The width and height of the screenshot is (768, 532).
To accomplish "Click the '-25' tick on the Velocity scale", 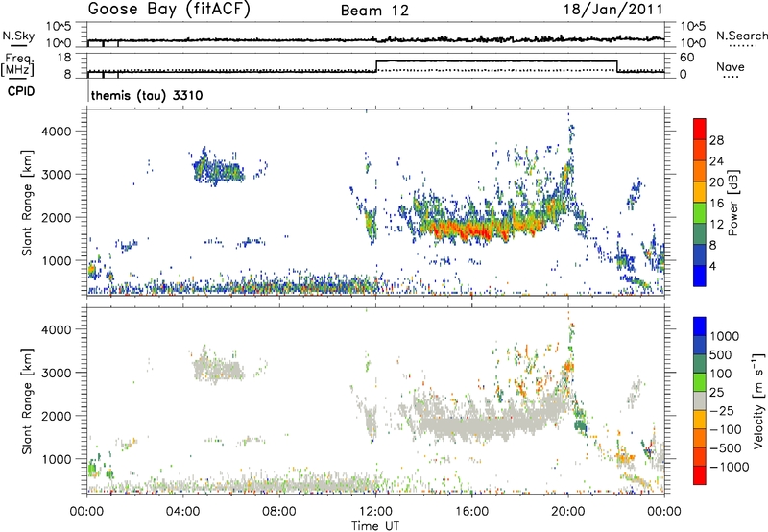I will pos(722,411).
